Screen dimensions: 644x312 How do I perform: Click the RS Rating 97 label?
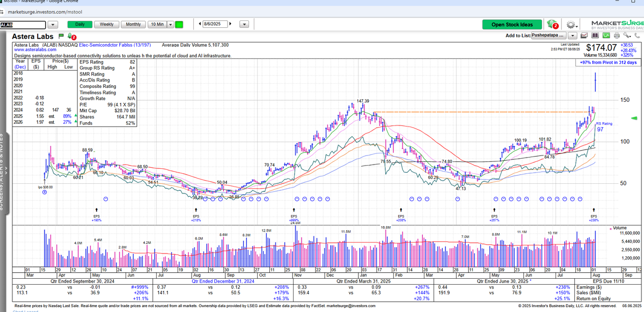pyautogui.click(x=604, y=127)
